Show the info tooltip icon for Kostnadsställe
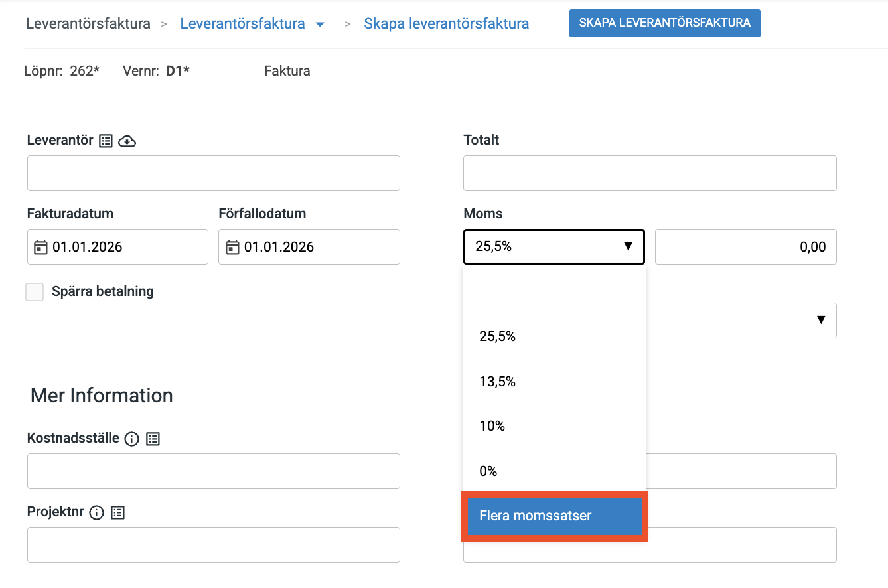 pyautogui.click(x=131, y=439)
